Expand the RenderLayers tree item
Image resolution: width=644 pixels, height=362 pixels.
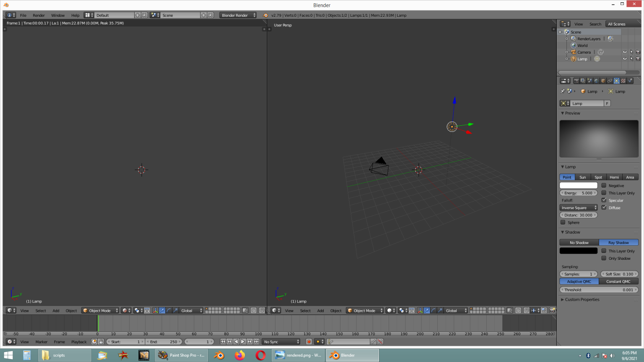coord(566,39)
